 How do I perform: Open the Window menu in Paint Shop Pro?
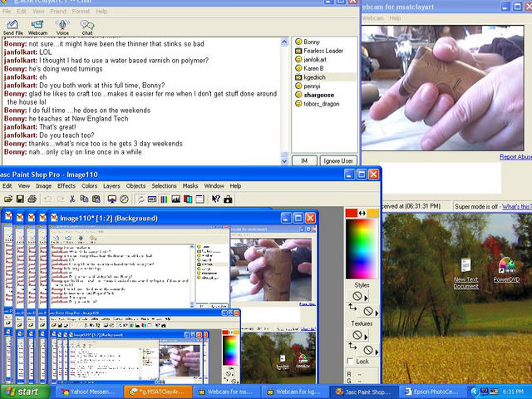[214, 186]
